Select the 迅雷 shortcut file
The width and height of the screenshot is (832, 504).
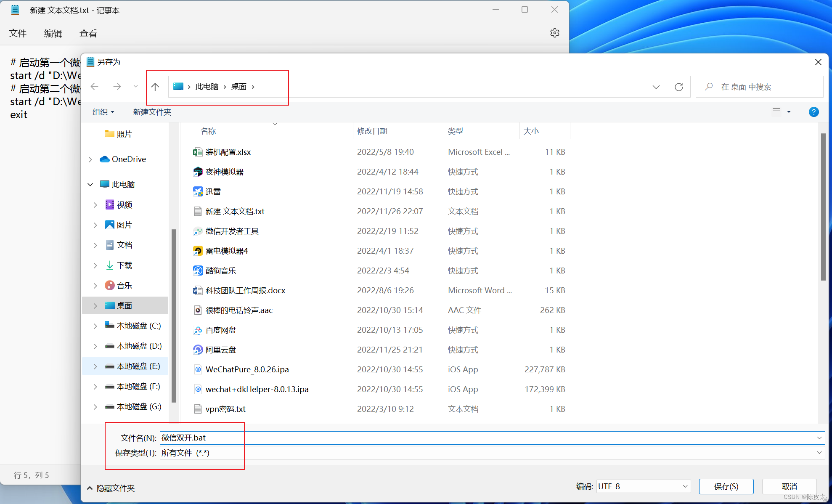[213, 192]
